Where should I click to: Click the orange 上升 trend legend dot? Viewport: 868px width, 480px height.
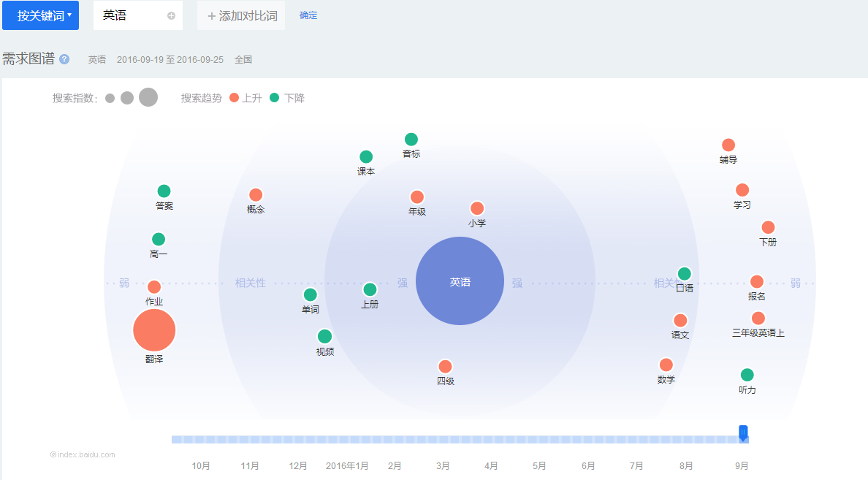click(234, 97)
